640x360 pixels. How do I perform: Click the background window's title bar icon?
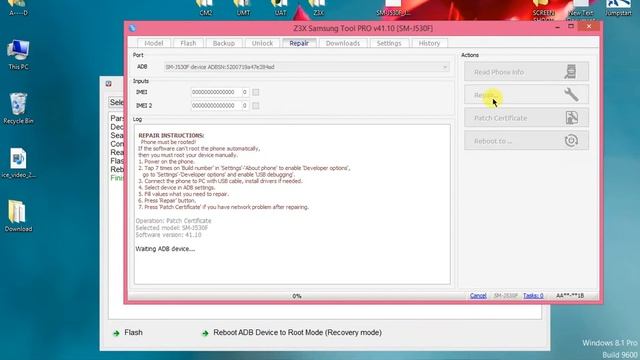click(x=109, y=84)
